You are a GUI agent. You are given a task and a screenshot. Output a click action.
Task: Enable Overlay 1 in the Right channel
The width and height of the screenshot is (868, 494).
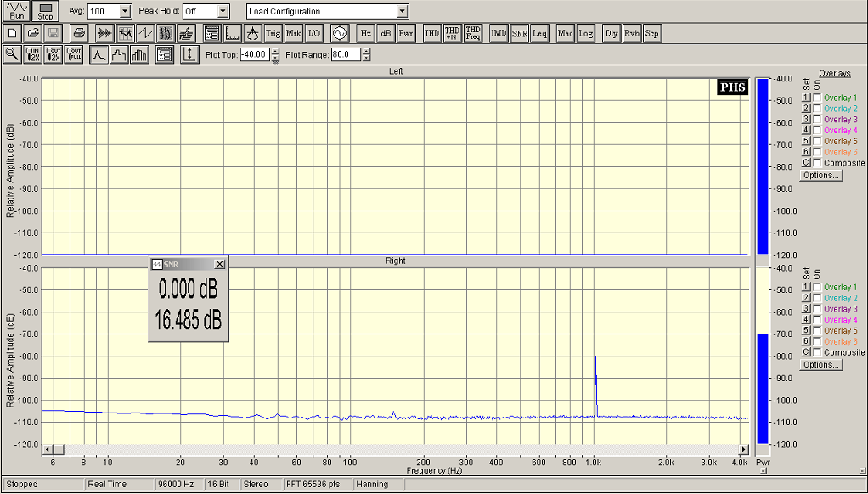coord(817,287)
